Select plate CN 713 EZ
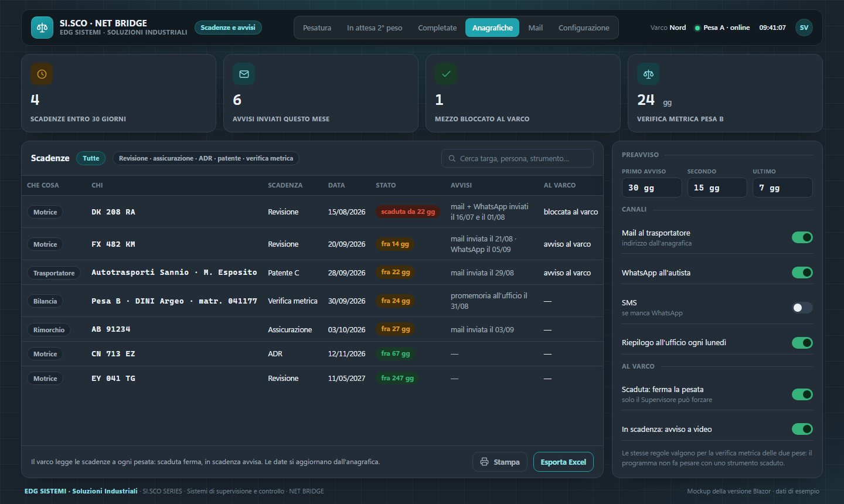 tap(113, 354)
